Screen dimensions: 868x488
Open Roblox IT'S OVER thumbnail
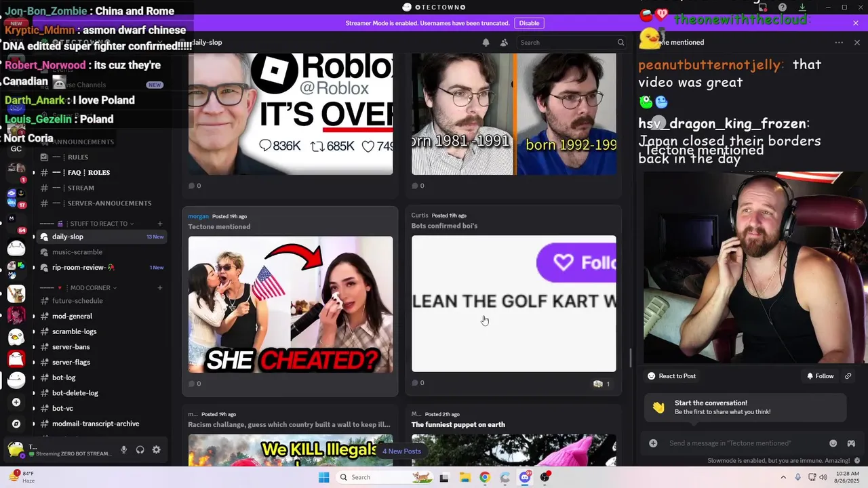(x=290, y=114)
